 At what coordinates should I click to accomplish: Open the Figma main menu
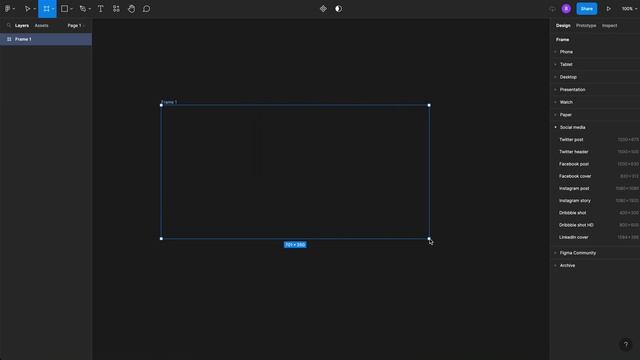(7, 9)
